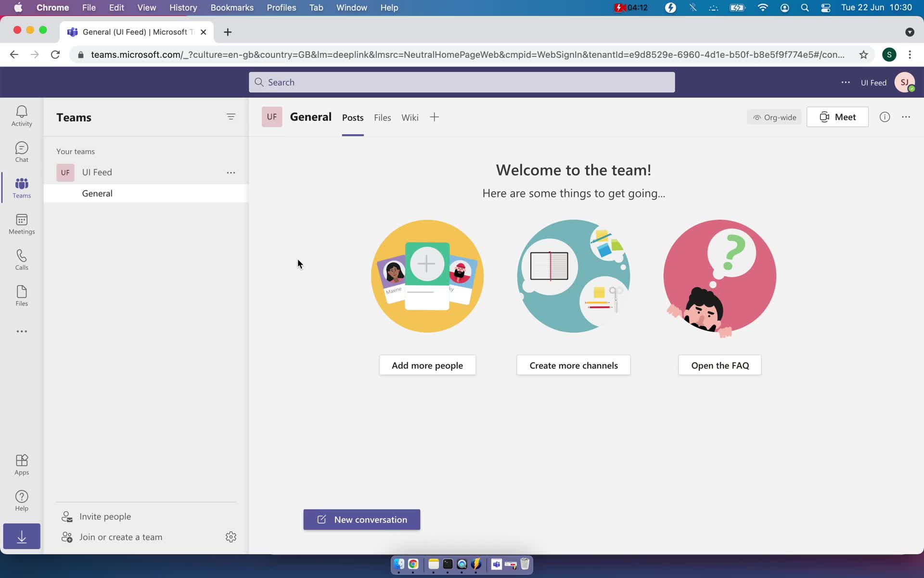Click UI Feed org name in header
924x578 pixels.
[873, 83]
